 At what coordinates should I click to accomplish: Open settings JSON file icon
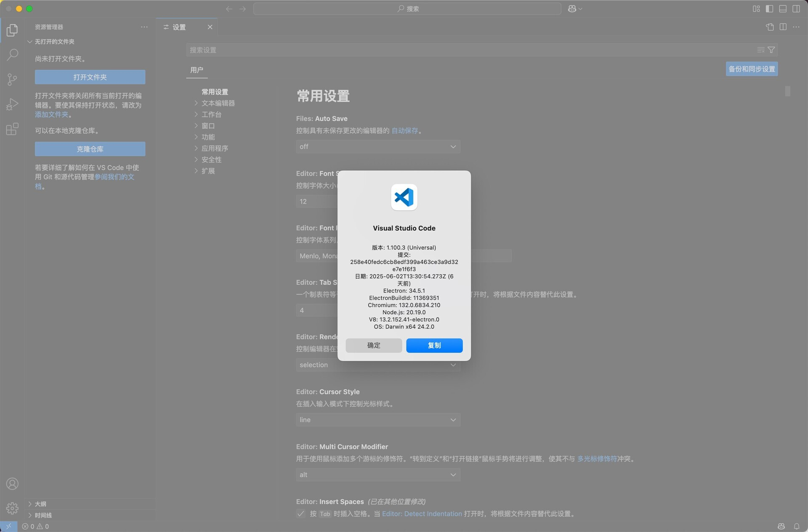(770, 27)
